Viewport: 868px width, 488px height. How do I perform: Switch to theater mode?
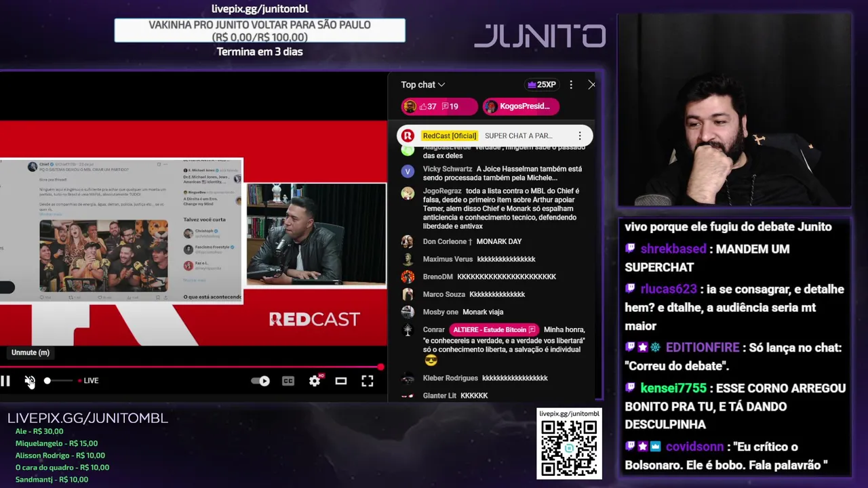[x=341, y=381]
